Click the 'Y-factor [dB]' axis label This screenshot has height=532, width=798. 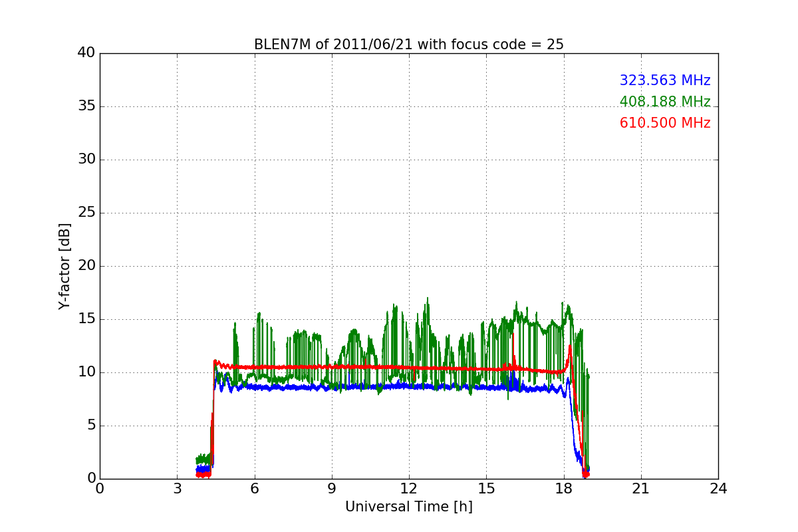[65, 266]
